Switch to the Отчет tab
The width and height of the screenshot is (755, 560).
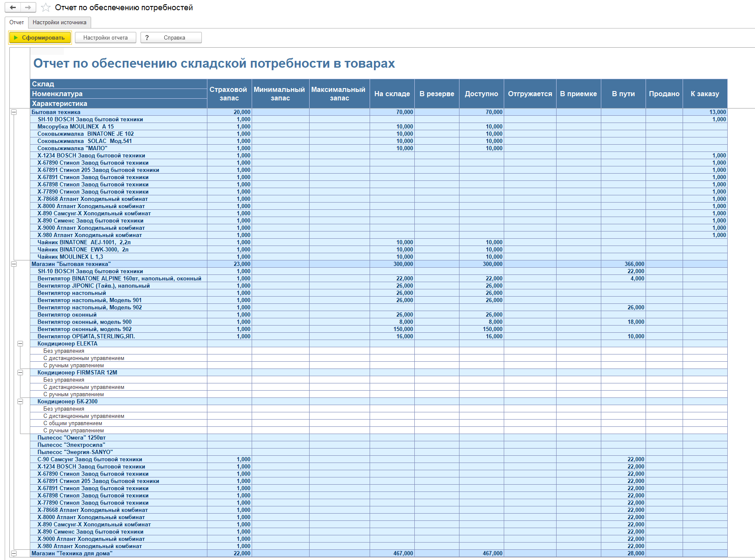(x=17, y=23)
